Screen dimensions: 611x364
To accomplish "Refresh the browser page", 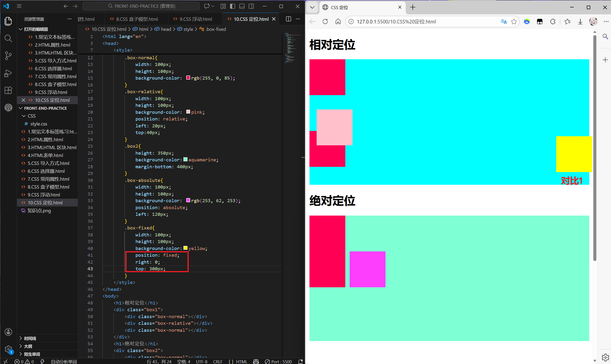I will pos(325,22).
